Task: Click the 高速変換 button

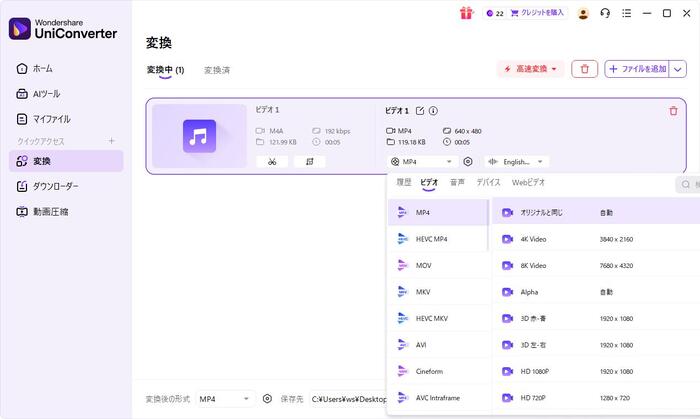Action: point(531,69)
